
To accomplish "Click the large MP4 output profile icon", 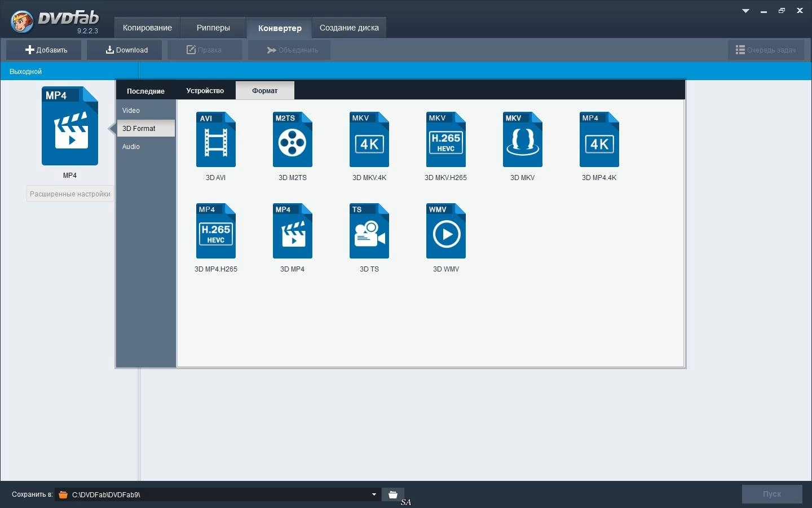I will [70, 126].
